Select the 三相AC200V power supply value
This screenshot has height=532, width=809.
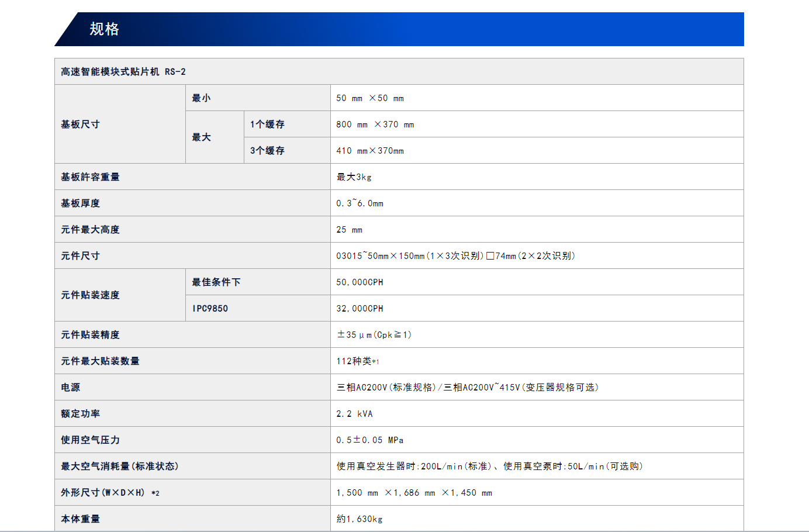pos(468,388)
